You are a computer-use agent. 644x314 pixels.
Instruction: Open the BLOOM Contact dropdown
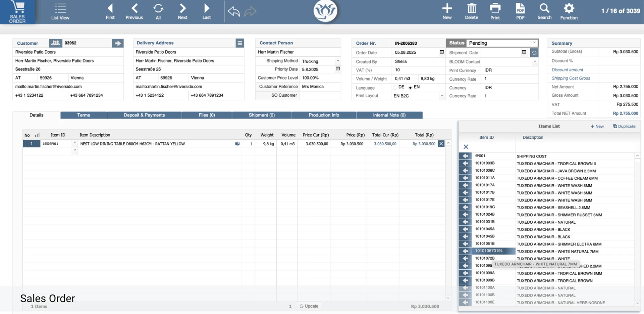[535, 61]
